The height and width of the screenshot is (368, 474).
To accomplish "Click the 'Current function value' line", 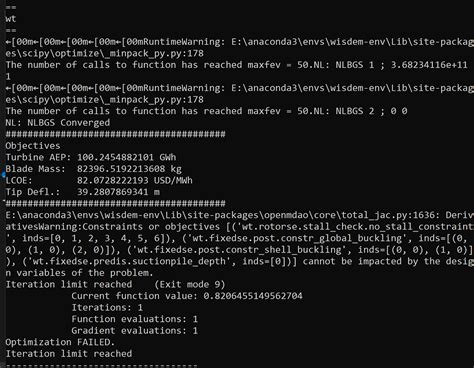I will tap(187, 296).
